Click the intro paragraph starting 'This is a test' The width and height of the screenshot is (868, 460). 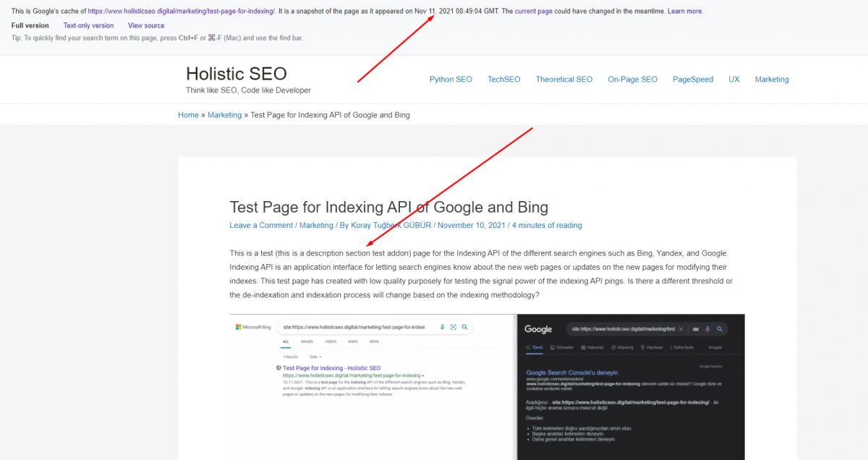(x=482, y=274)
